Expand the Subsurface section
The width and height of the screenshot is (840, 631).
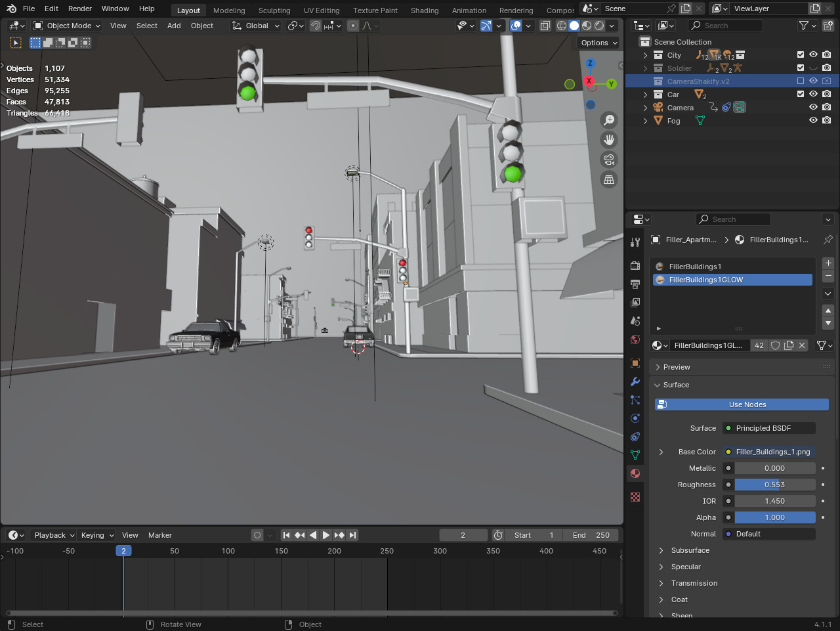690,550
